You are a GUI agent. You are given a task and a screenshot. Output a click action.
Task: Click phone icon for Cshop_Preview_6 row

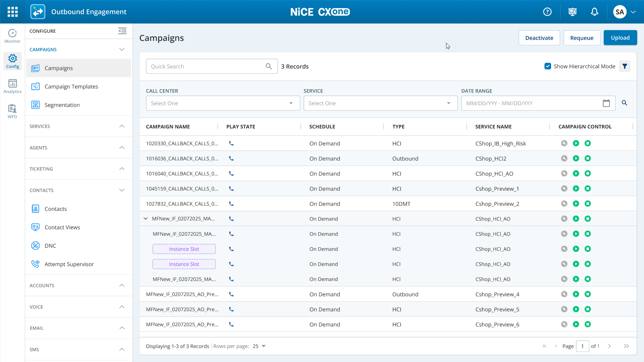pyautogui.click(x=231, y=324)
